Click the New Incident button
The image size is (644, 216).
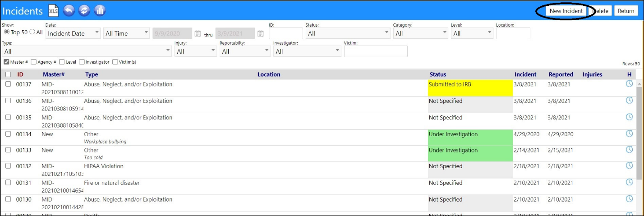(566, 11)
